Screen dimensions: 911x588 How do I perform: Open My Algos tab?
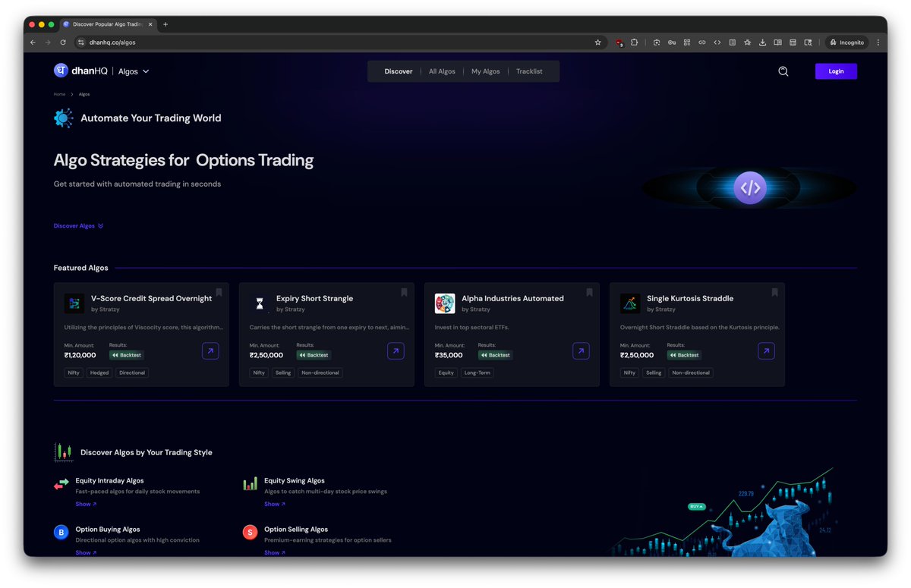click(486, 71)
